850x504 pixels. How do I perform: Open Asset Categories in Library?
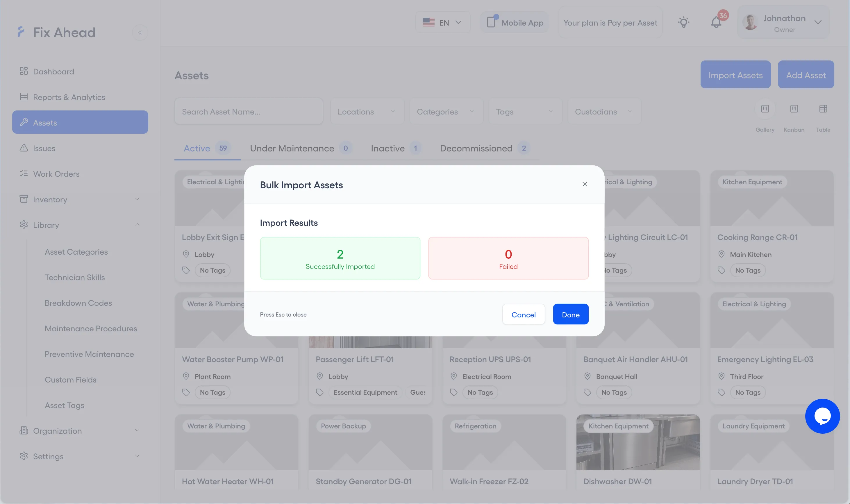click(x=76, y=252)
